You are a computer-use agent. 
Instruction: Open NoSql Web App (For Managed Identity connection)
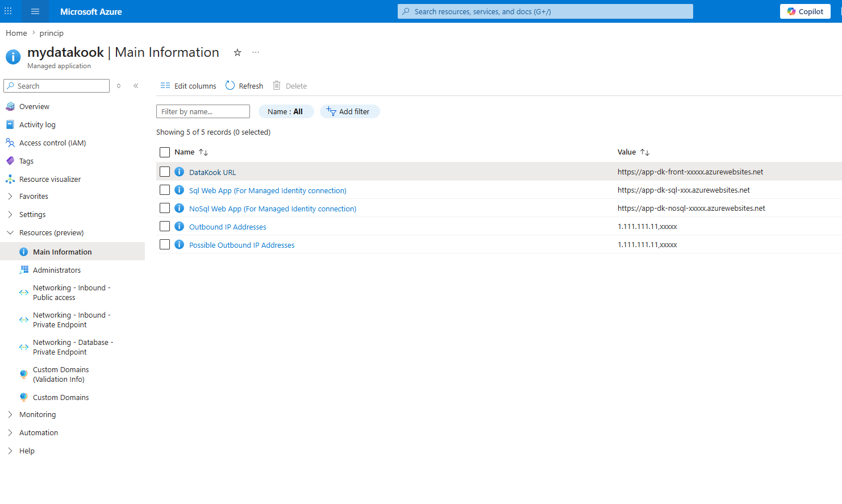pos(273,209)
